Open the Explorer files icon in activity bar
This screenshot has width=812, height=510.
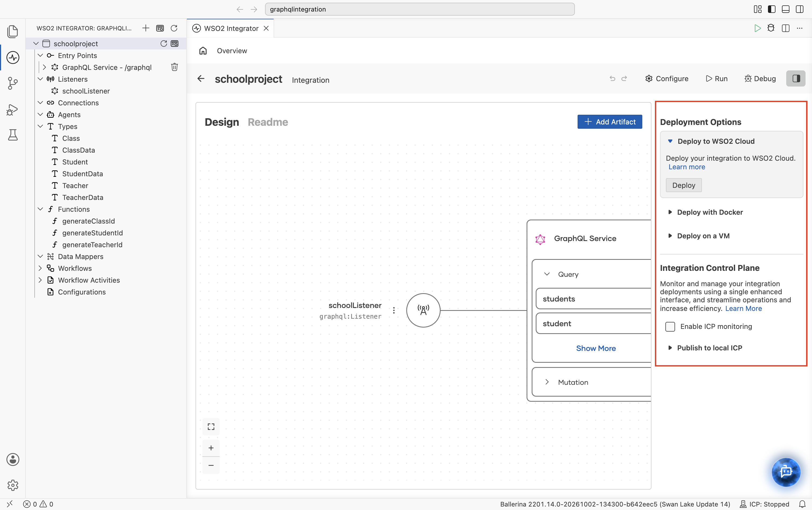[x=13, y=32]
